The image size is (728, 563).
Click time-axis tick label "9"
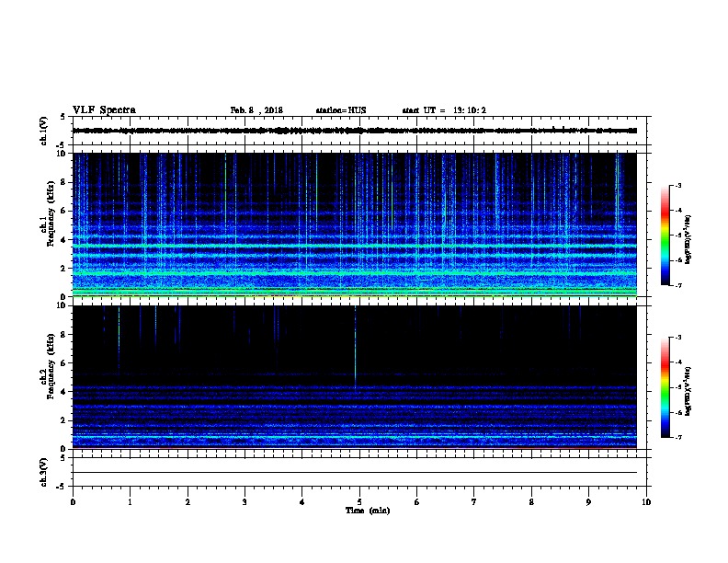[588, 502]
